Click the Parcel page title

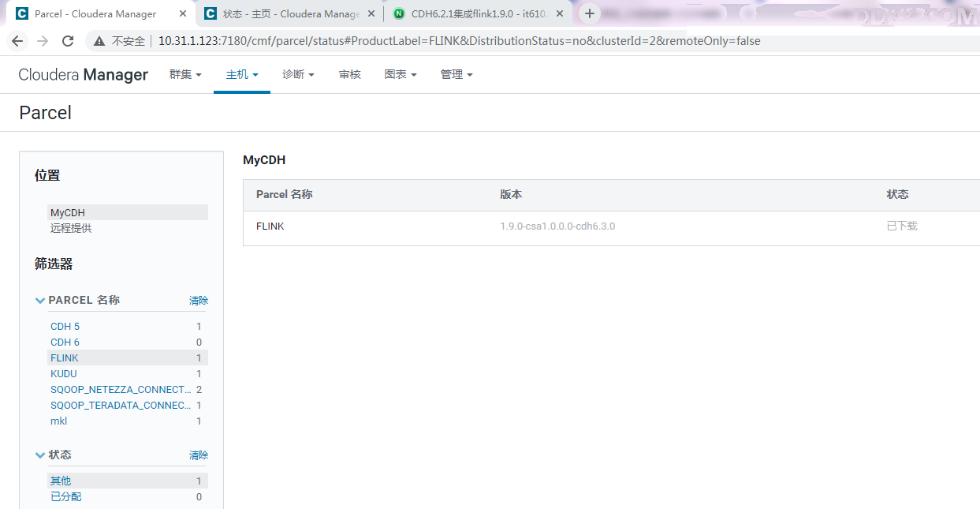[x=46, y=113]
